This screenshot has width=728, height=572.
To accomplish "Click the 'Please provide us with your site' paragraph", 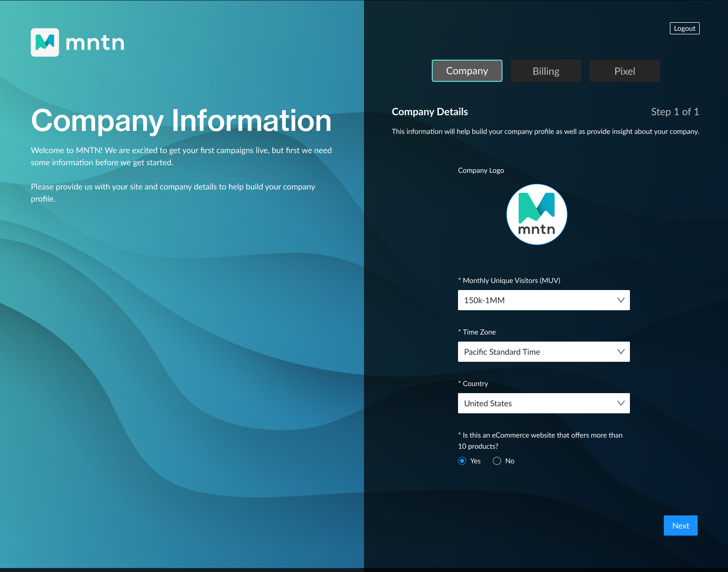I will pyautogui.click(x=173, y=193).
